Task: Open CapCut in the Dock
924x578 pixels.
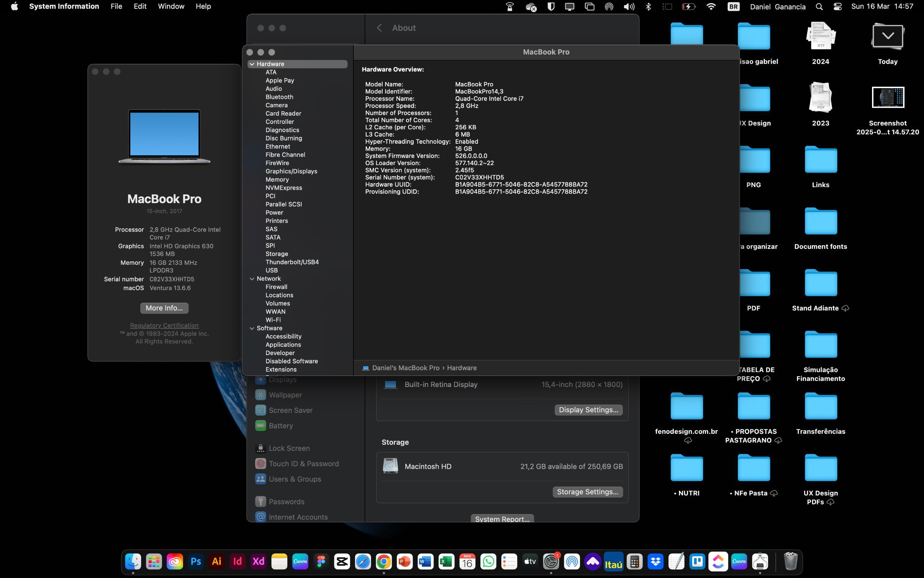Action: click(342, 561)
